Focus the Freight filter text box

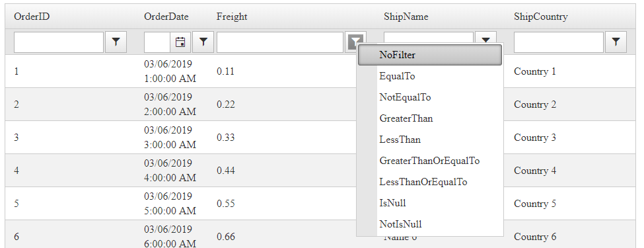(x=280, y=42)
